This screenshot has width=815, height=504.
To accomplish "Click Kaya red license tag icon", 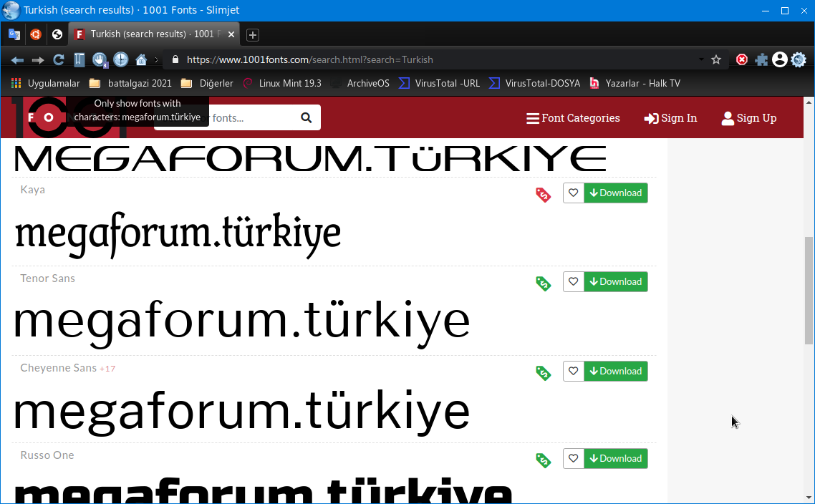I will pos(543,194).
